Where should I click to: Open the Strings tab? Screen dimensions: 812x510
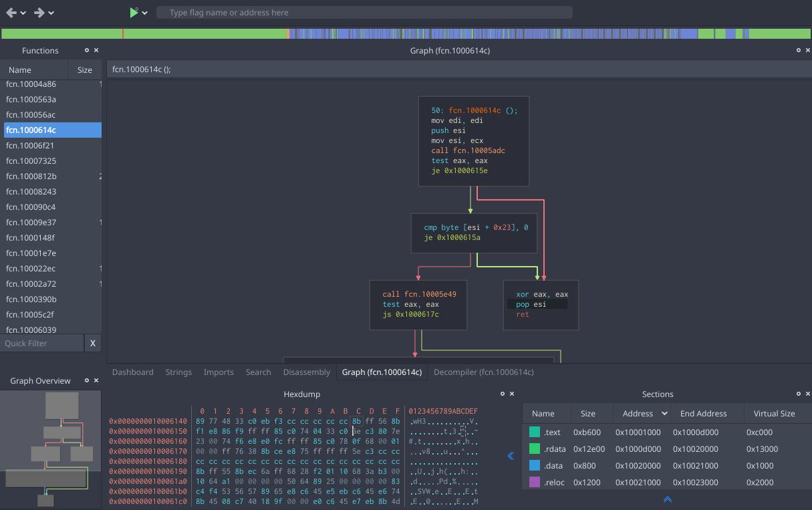pyautogui.click(x=178, y=372)
